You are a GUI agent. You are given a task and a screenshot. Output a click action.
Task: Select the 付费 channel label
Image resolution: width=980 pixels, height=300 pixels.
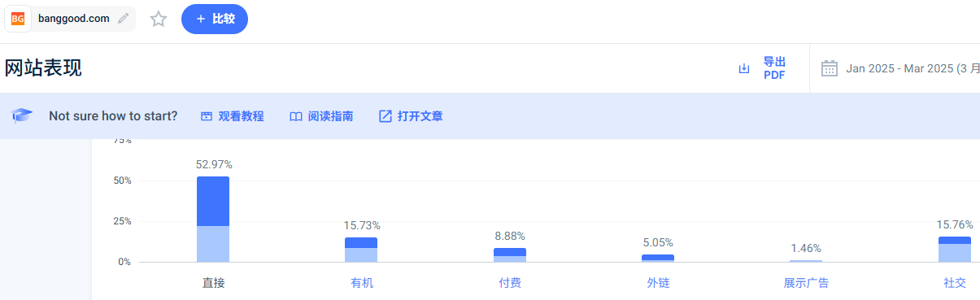pyautogui.click(x=510, y=283)
